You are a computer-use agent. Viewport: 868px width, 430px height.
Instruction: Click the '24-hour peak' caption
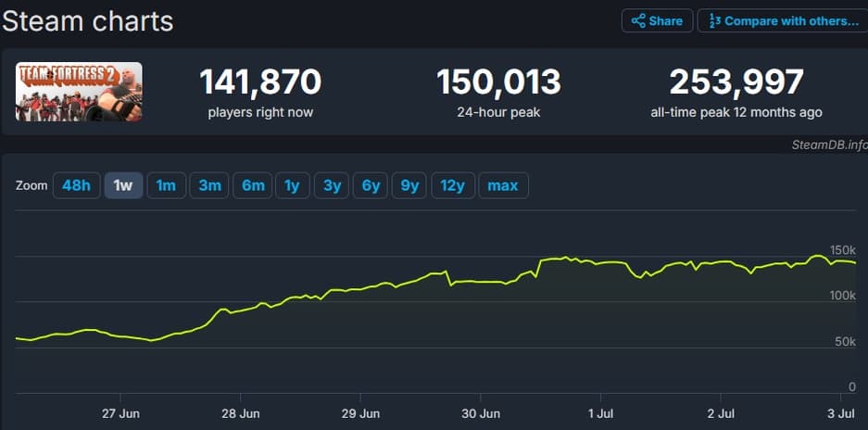pyautogui.click(x=498, y=112)
